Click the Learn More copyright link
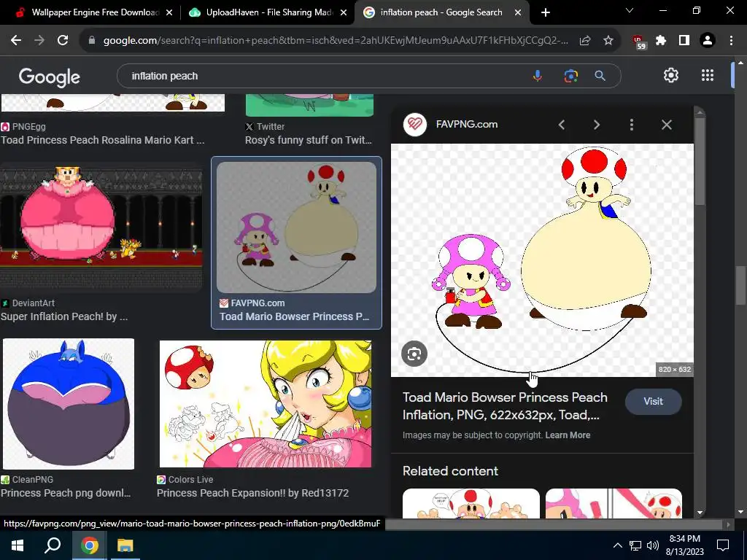 (x=568, y=435)
